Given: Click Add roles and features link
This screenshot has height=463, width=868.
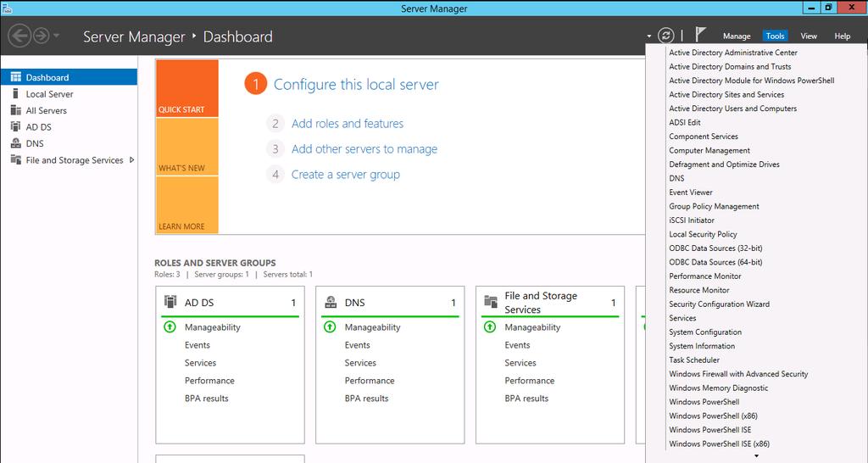Looking at the screenshot, I should click(x=348, y=124).
